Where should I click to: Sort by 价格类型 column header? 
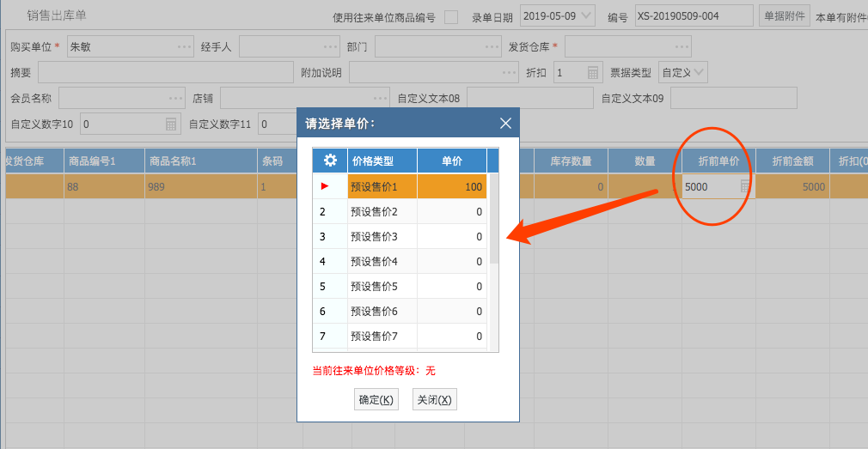[x=382, y=161]
